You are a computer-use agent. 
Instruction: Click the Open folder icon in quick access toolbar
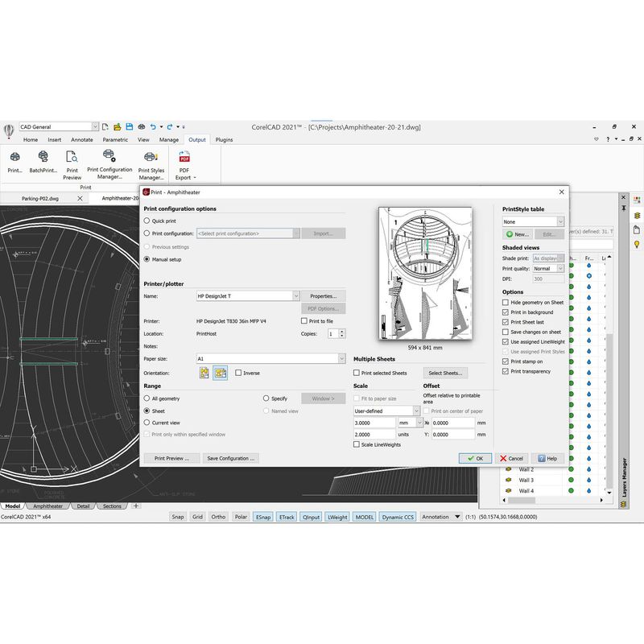coord(117,127)
